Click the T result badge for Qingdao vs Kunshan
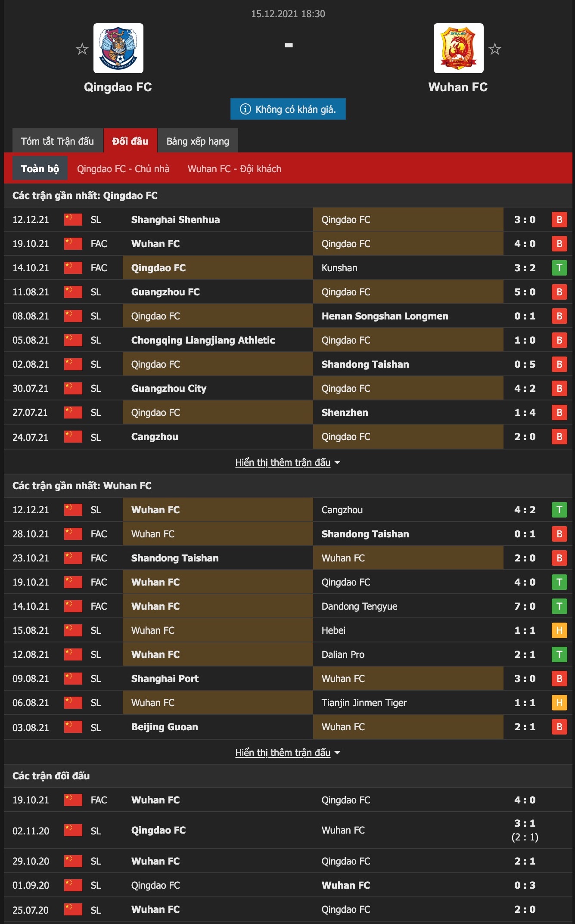The image size is (575, 924). click(559, 268)
